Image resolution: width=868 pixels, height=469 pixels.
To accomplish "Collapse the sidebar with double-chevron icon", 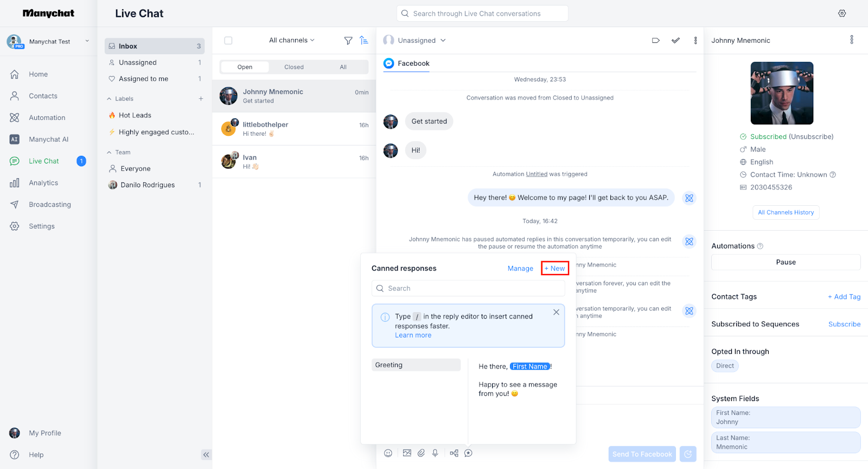I will click(206, 455).
